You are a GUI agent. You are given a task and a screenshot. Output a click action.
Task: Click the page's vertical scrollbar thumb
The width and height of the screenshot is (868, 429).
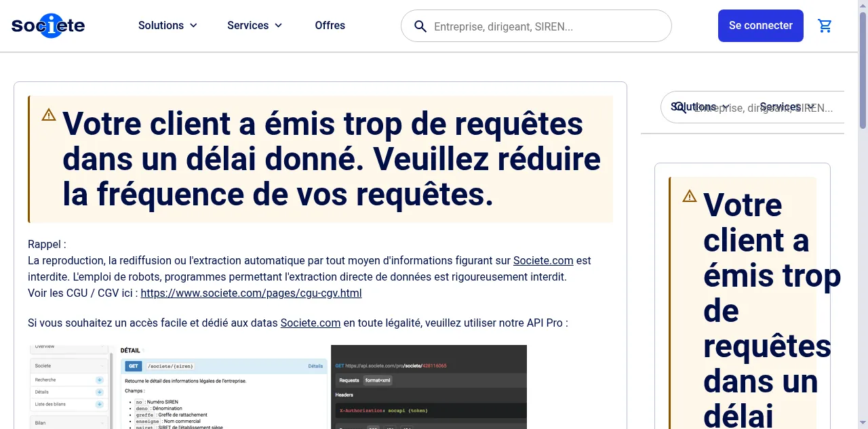[863, 68]
